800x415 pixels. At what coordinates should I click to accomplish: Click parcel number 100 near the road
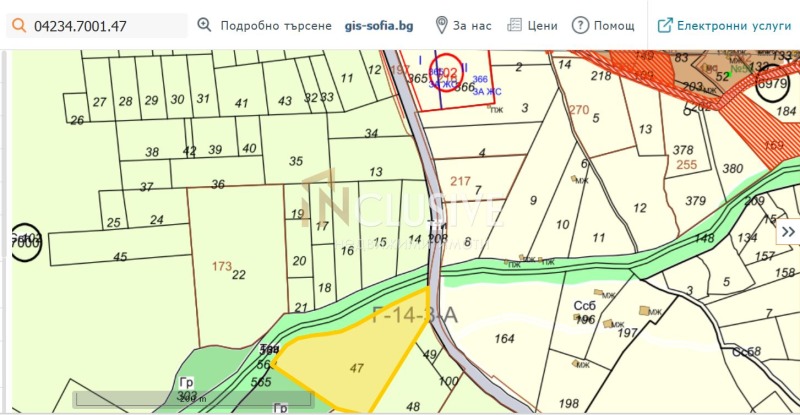coord(448,381)
